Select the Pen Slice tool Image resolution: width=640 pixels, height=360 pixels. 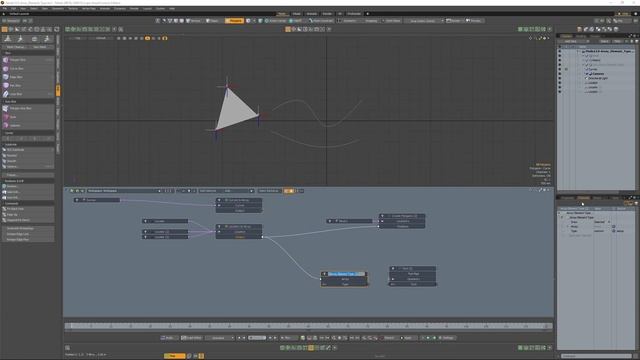[x=28, y=85]
